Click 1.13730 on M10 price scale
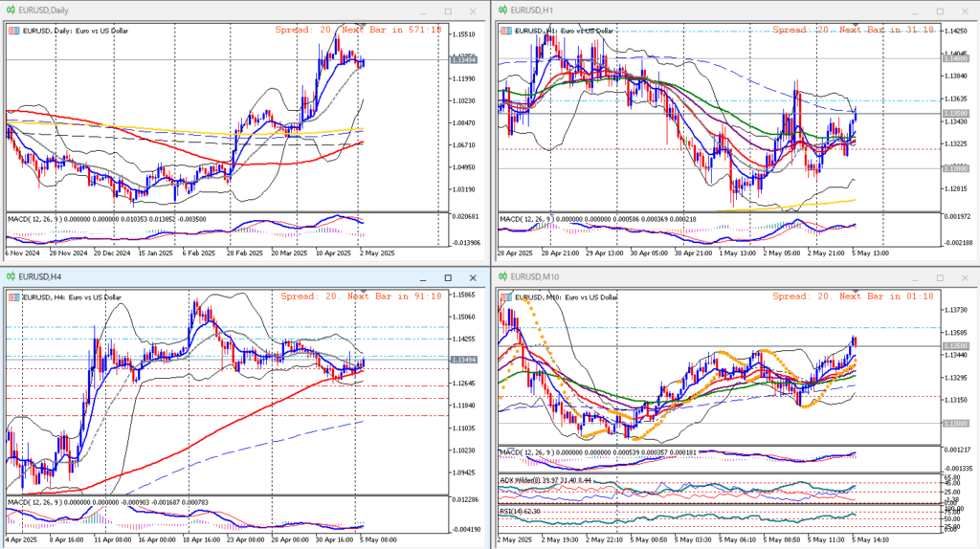 pos(955,310)
